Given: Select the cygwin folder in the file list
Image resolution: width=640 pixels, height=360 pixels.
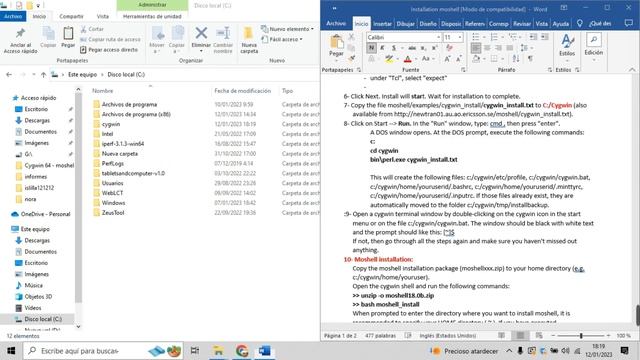Looking at the screenshot, I should (111, 124).
